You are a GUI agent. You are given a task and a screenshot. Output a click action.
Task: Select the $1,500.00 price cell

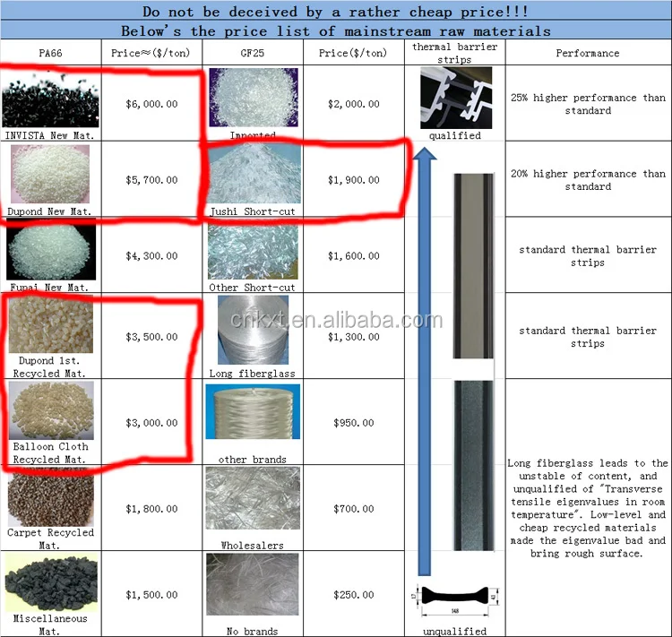tap(151, 595)
